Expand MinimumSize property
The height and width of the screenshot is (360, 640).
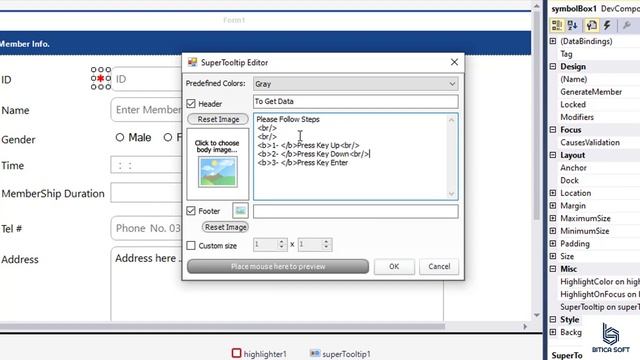(553, 231)
